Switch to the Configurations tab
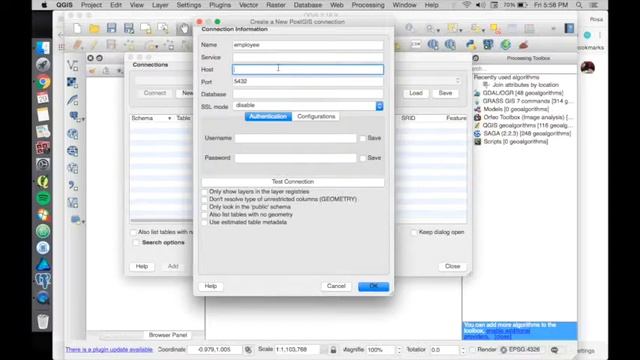640x360 pixels. (x=316, y=116)
